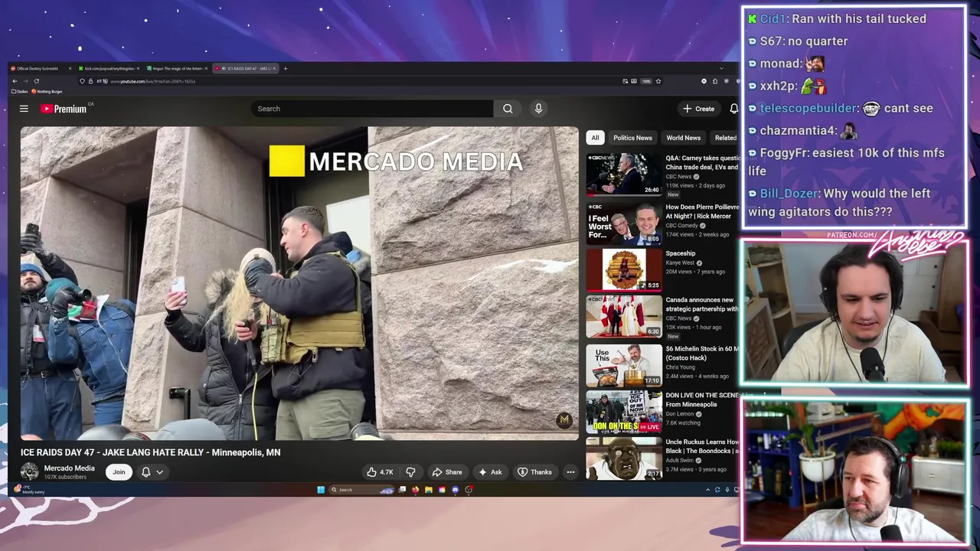Open Canada strategic partnership video
Screen dimensions: 980x551
[624, 317]
